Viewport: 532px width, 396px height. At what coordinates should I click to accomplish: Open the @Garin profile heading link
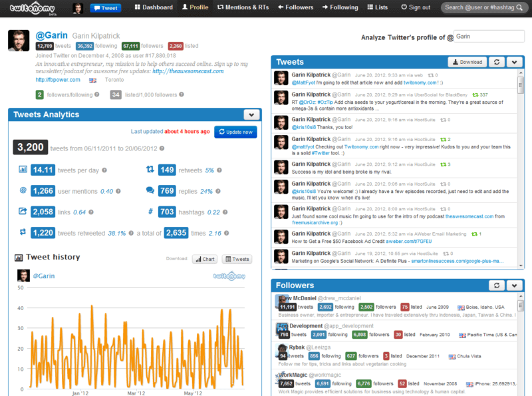tap(52, 36)
